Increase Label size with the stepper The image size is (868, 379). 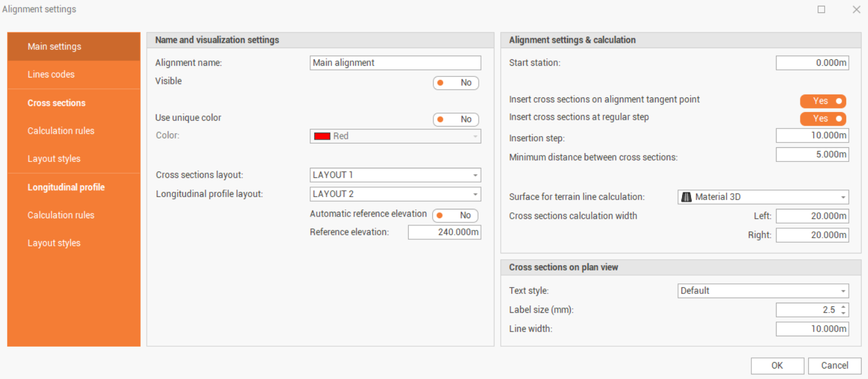pos(843,306)
